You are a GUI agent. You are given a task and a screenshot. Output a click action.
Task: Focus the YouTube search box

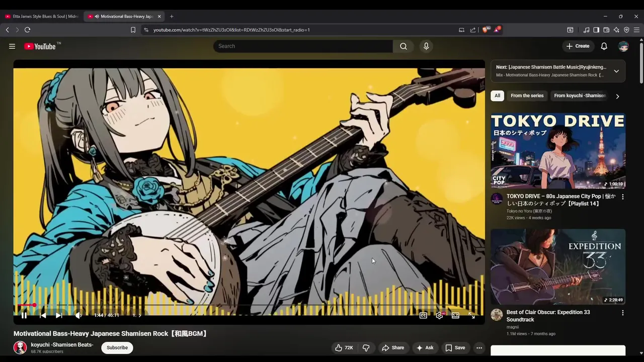coord(303,46)
